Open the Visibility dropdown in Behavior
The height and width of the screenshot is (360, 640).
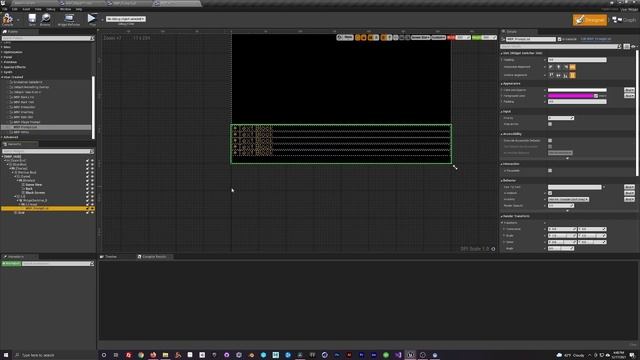click(x=568, y=199)
